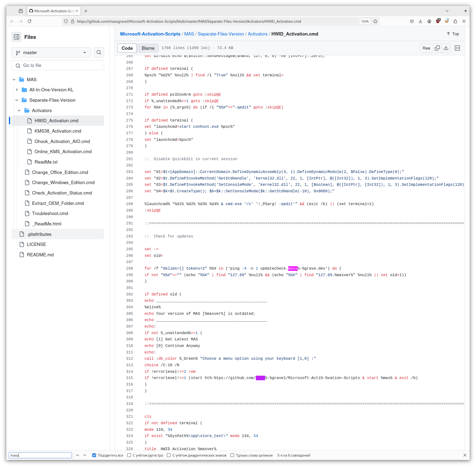The image size is (476, 467).
Task: Open the Firefox application menu
Action: (x=464, y=21)
